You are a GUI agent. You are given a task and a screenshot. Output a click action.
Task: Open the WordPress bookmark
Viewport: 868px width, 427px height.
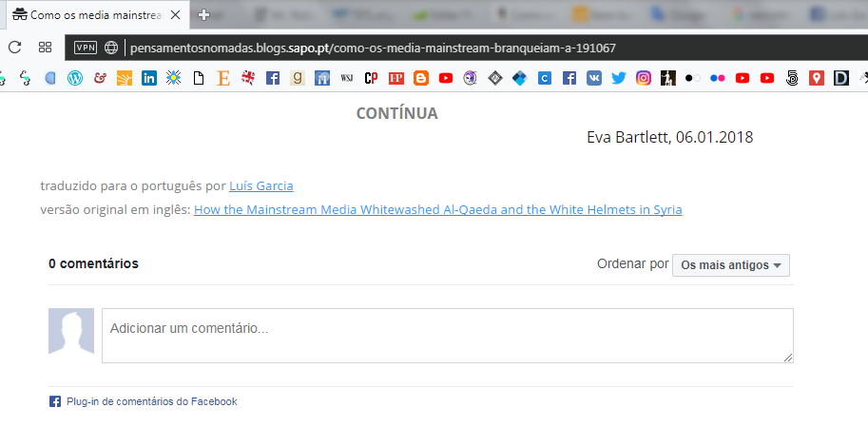click(76, 79)
